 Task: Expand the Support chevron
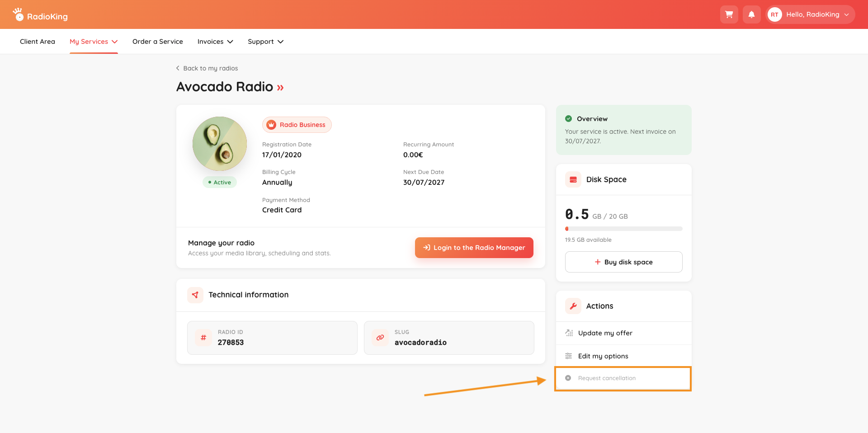point(280,42)
